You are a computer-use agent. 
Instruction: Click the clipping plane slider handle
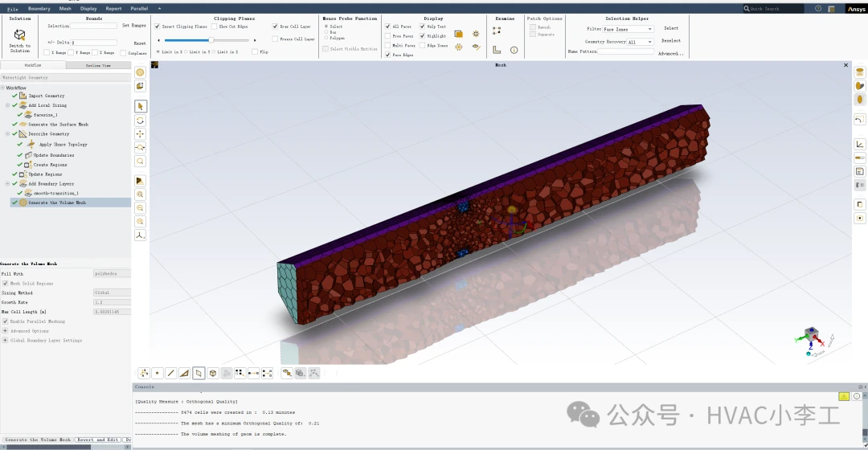[211, 40]
